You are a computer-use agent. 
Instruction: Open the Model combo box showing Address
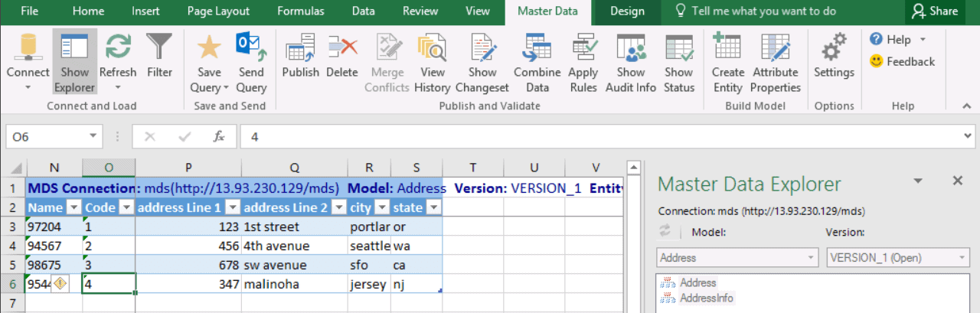tap(737, 258)
